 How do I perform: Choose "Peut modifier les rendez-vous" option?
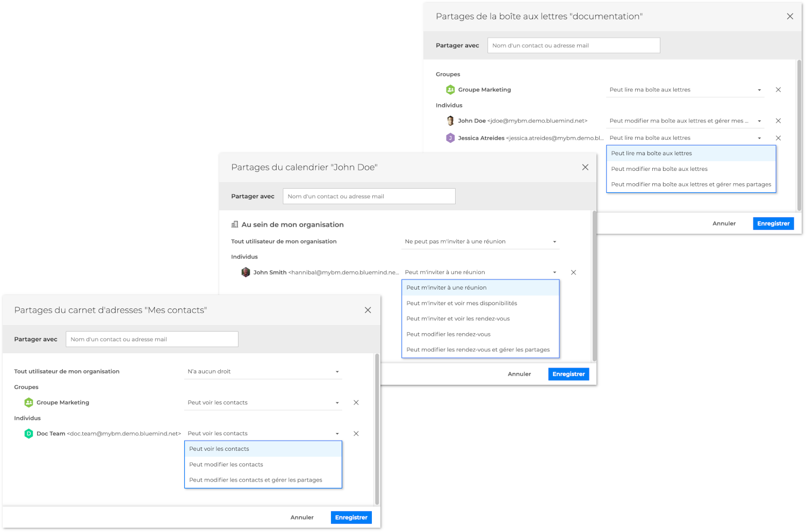click(x=448, y=334)
